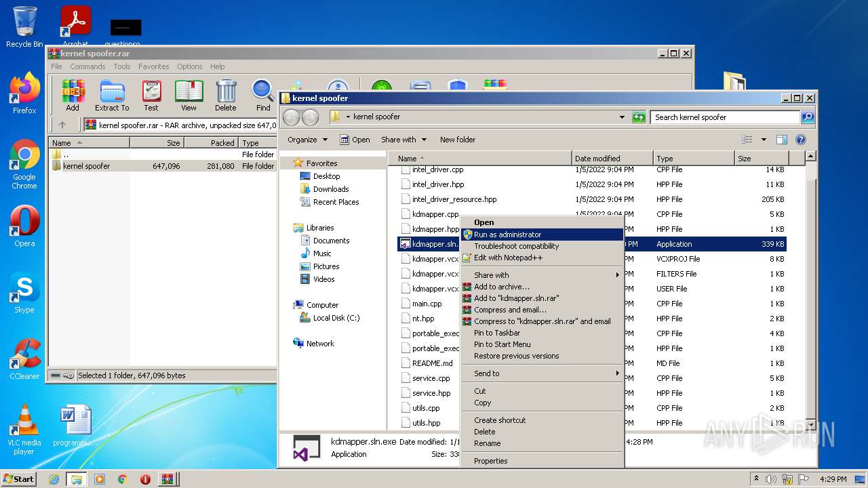Go up one level in WinRAR

pos(62,125)
